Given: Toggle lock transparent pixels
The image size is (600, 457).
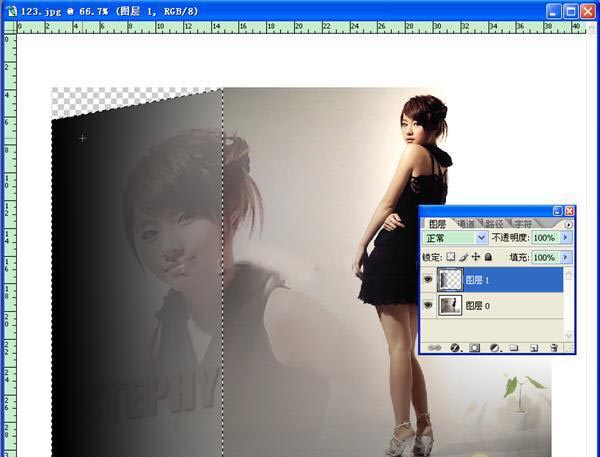Looking at the screenshot, I should pos(451,257).
